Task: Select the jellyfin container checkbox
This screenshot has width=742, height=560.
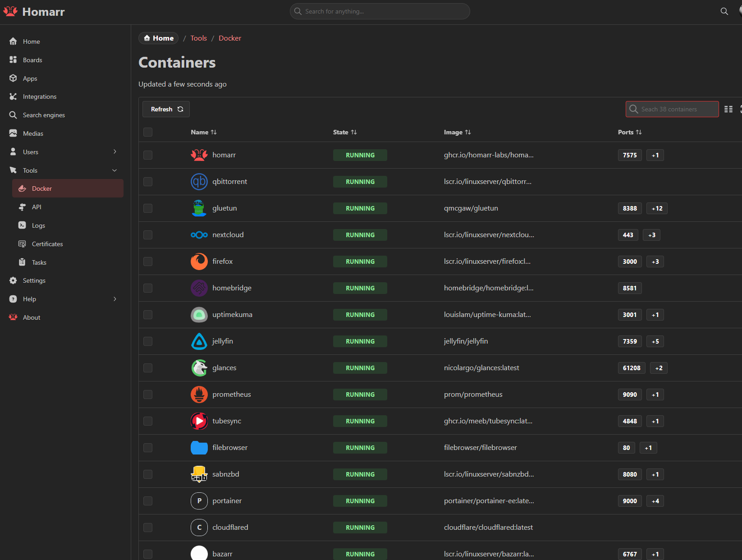Action: click(148, 341)
